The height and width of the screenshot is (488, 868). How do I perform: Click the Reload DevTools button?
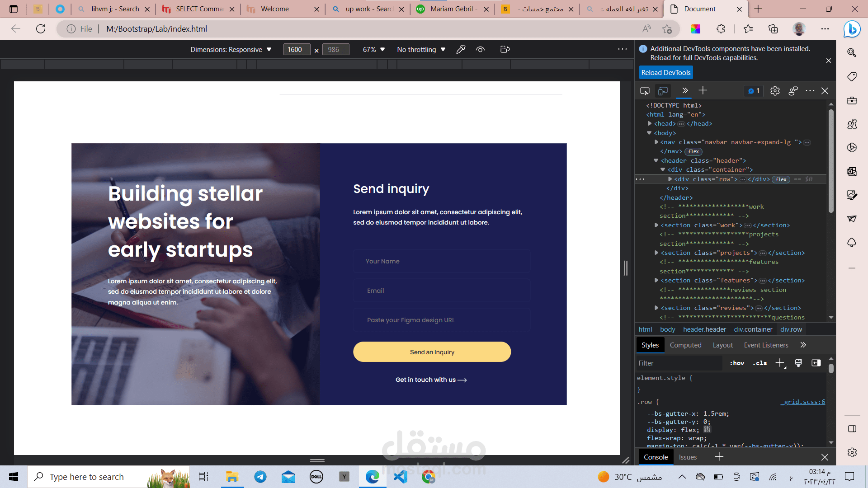tap(666, 72)
